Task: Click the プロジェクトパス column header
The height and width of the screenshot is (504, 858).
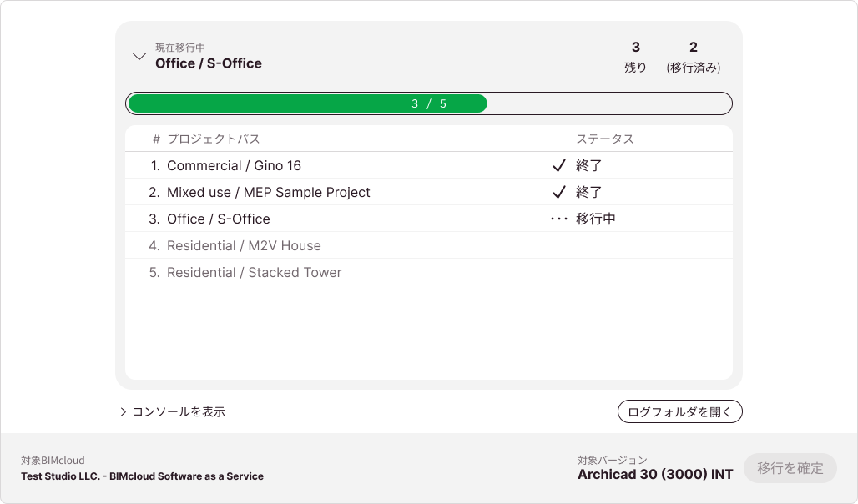Action: pyautogui.click(x=214, y=139)
